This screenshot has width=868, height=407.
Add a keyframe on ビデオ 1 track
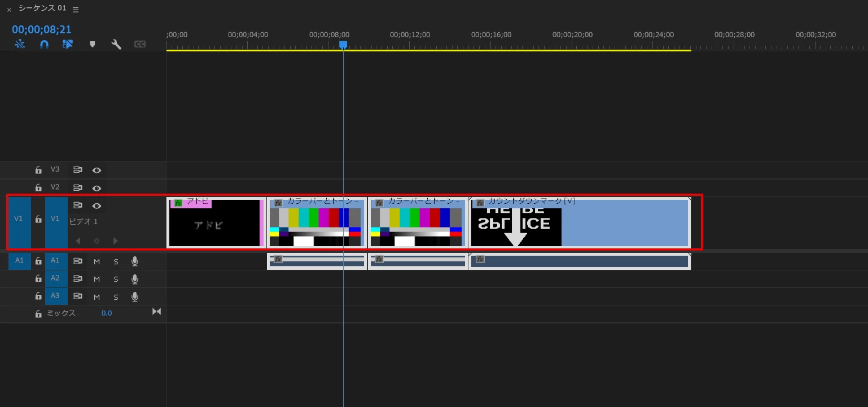coord(97,241)
